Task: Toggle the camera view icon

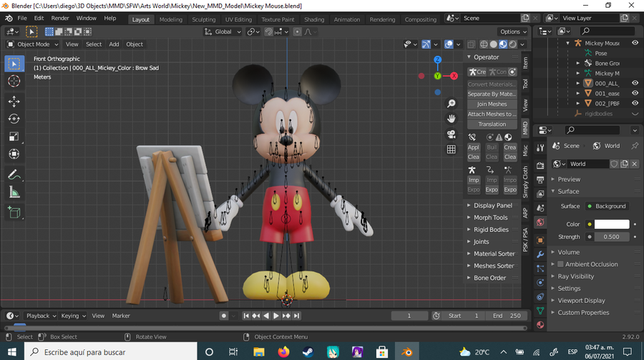Action: [452, 135]
